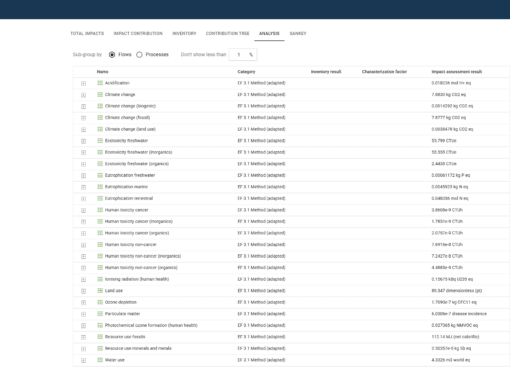Click the Eutrophication terrestrial icon
Screen dimensions: 510x382
coord(100,198)
